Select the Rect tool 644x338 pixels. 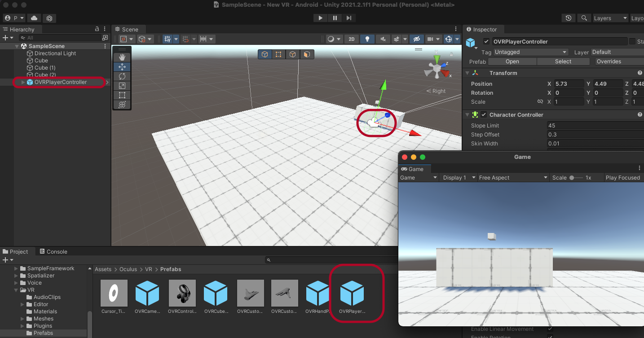click(x=122, y=95)
